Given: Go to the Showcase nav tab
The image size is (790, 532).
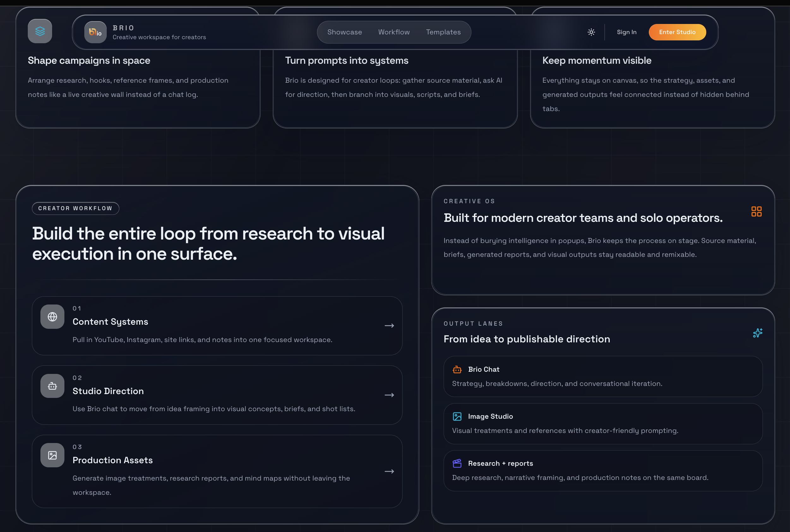Looking at the screenshot, I should pos(344,32).
